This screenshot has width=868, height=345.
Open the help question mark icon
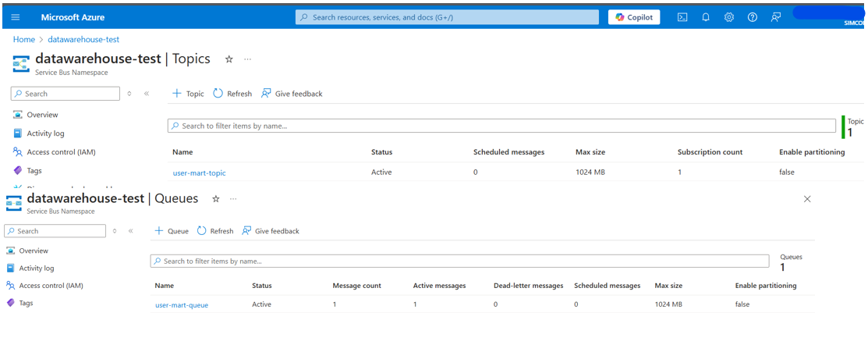753,17
